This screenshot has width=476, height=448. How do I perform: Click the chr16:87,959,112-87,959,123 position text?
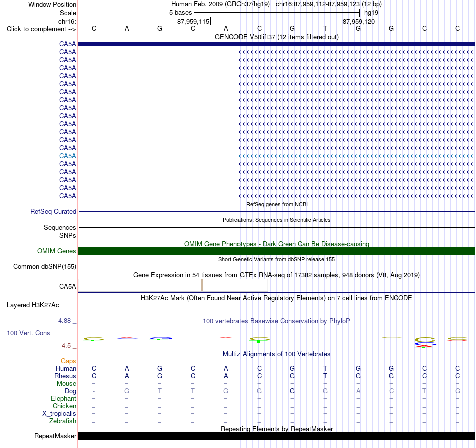318,4
